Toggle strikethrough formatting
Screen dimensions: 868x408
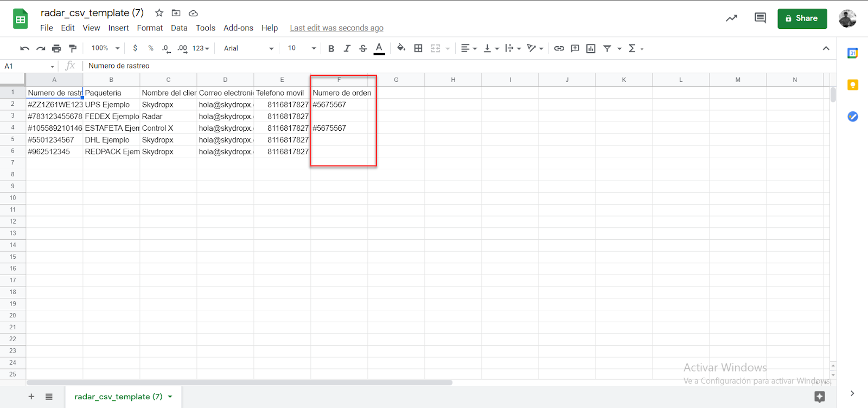[363, 48]
